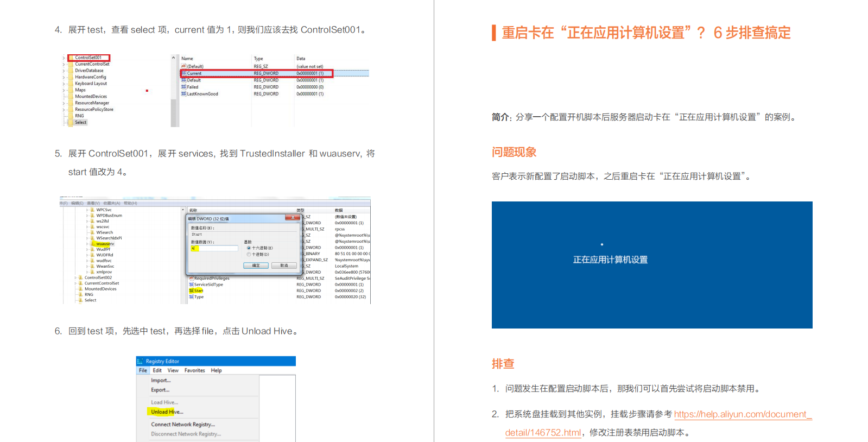
Task: Click the tree pane scroll-up arrow in first screenshot
Action: click(x=174, y=58)
